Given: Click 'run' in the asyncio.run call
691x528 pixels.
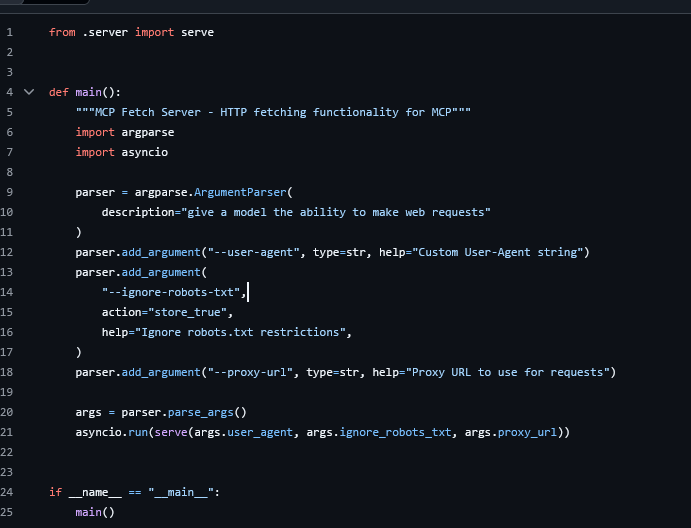Looking at the screenshot, I should coord(138,432).
